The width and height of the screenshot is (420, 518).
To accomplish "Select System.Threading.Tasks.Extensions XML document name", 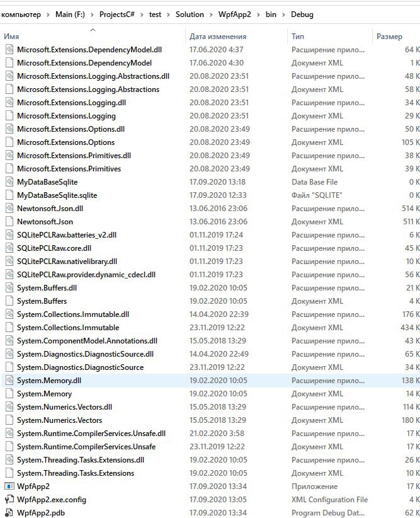I will [x=76, y=473].
